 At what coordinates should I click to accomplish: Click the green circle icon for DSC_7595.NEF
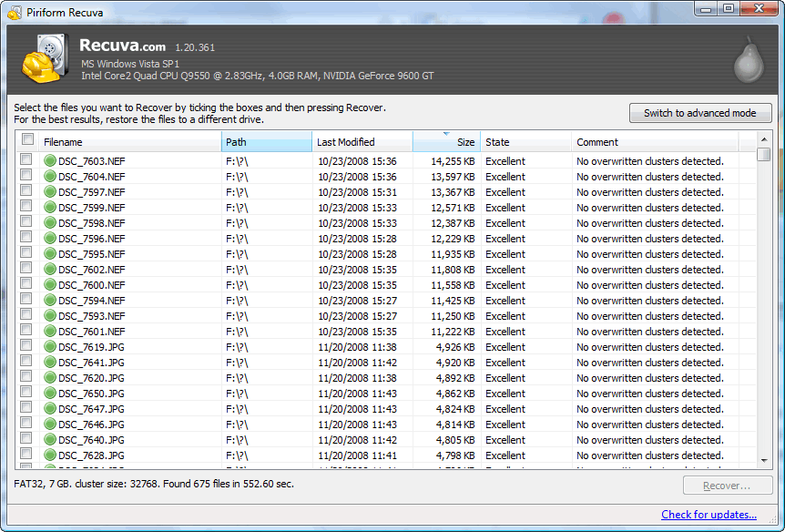49,254
